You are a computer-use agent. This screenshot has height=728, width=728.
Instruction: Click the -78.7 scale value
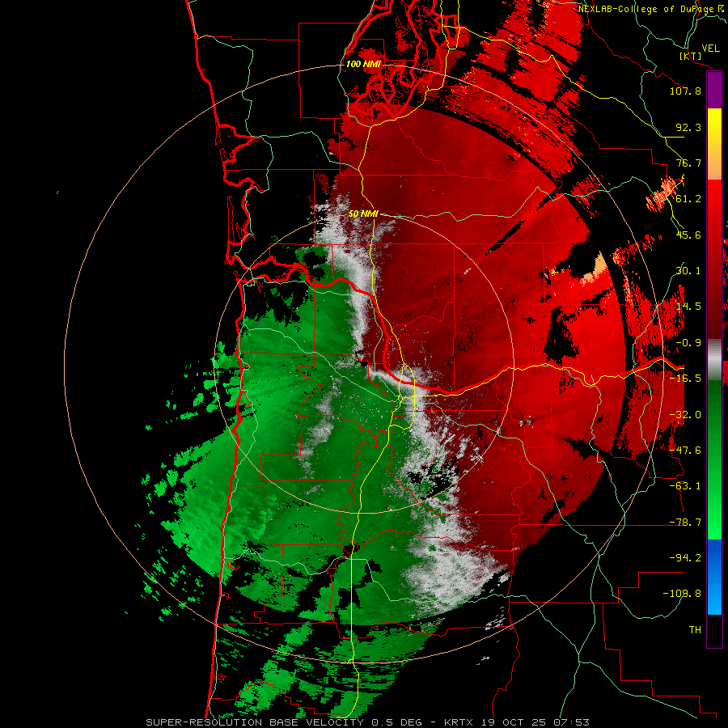pos(685,523)
